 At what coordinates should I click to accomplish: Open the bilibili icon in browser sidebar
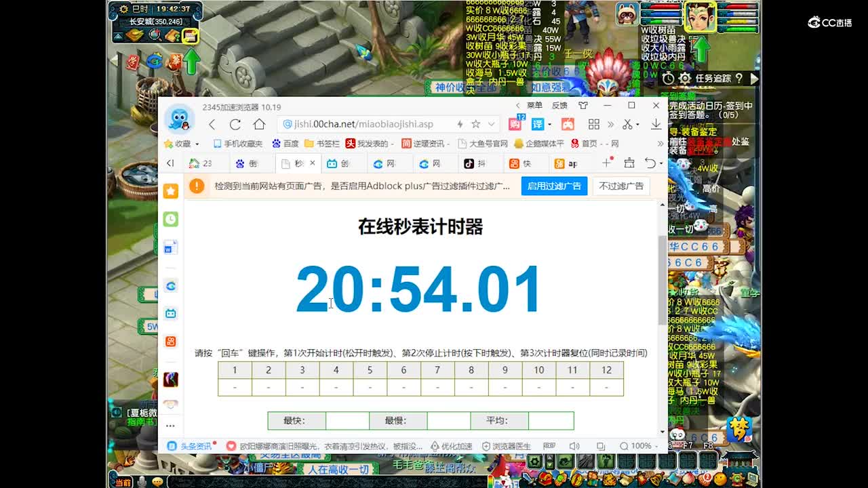click(170, 313)
